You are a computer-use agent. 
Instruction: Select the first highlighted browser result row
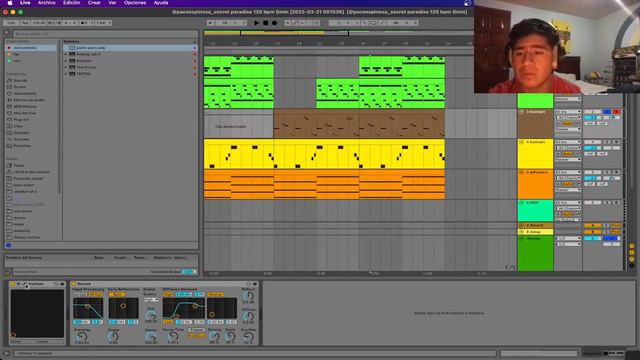(130, 48)
